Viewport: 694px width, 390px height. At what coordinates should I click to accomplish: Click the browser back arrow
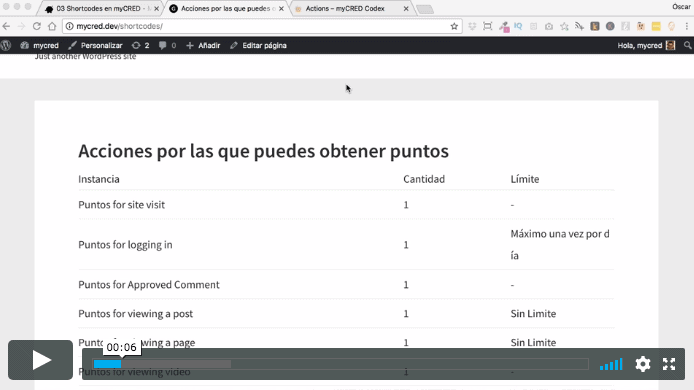tap(6, 27)
